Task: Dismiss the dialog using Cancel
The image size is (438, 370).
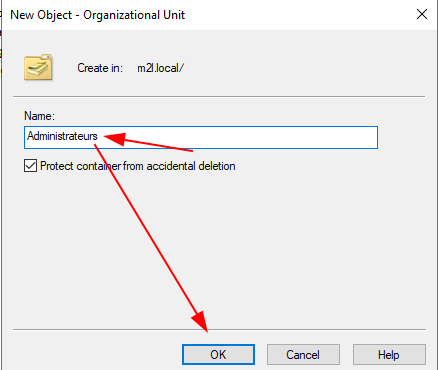Action: [x=303, y=355]
